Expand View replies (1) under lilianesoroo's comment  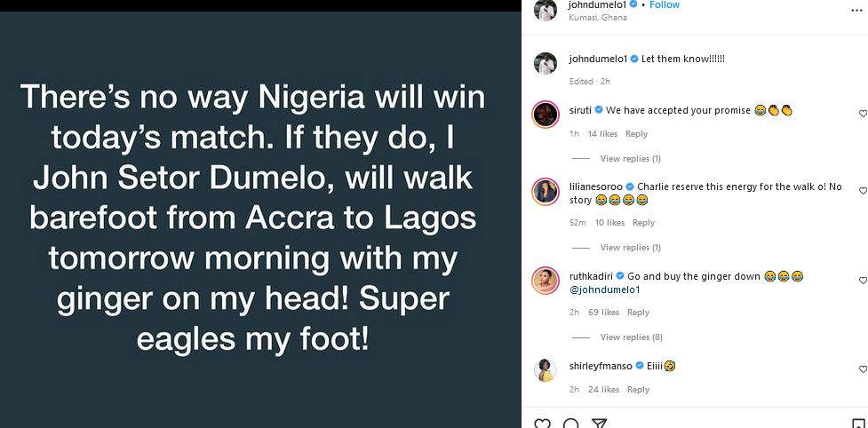point(630,248)
